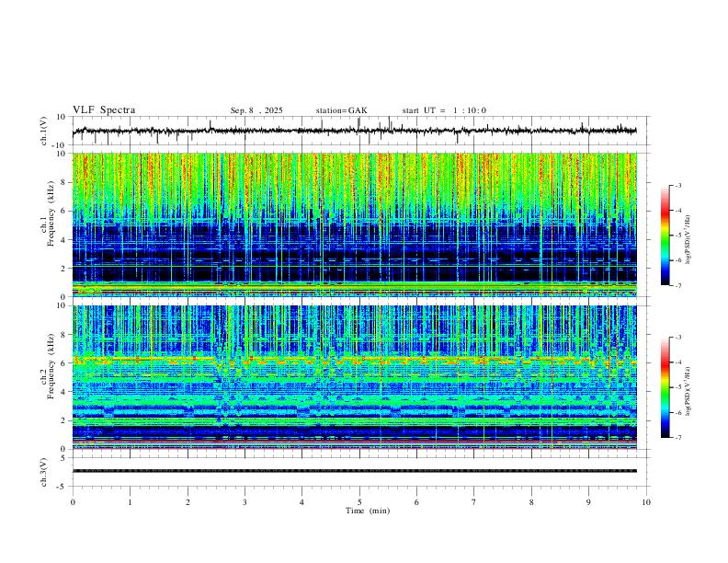Click the time axis tick label 5

point(359,502)
